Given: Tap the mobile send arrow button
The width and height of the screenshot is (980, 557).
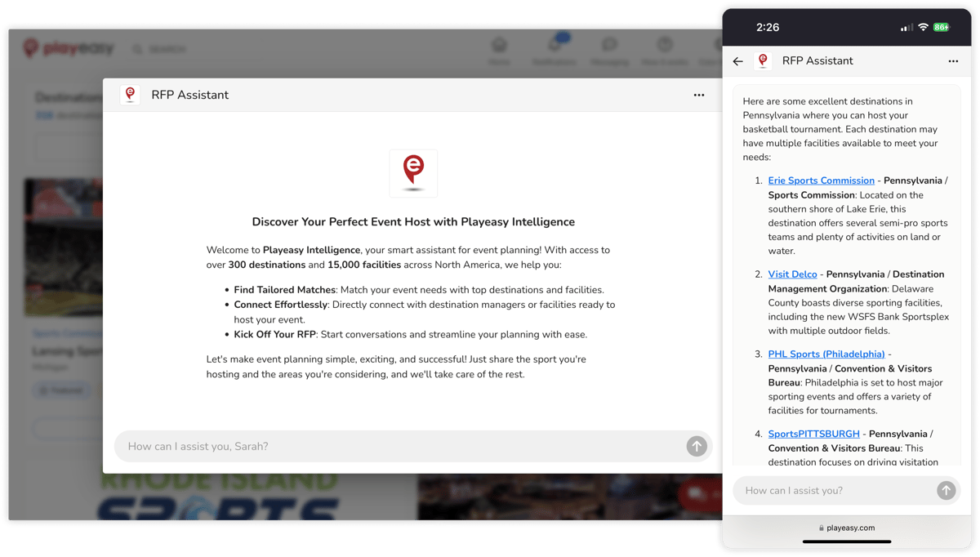Looking at the screenshot, I should (946, 490).
